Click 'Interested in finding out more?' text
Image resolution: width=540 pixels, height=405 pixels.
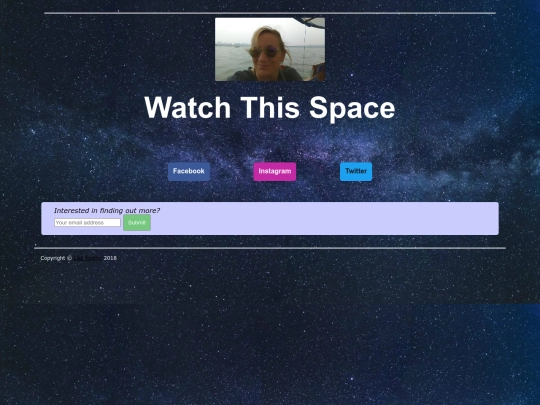coord(107,210)
